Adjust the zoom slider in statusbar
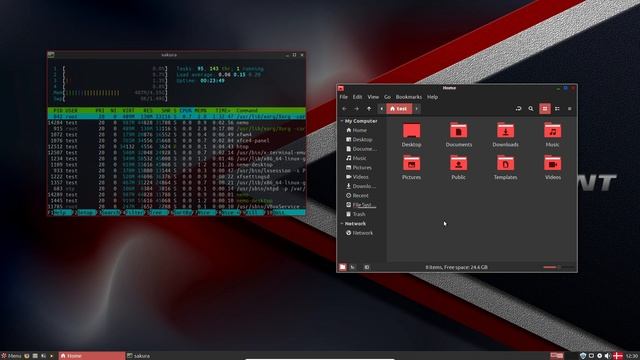Screen dimensions: 640x360 tap(558, 267)
